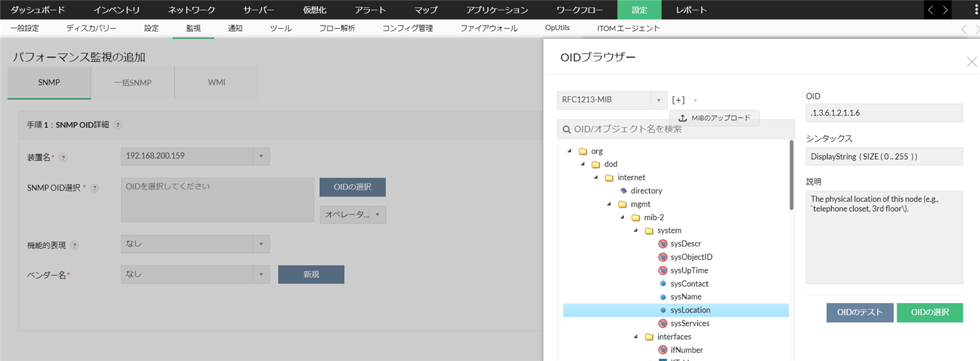Screen dimensions: 980x361
Task: Collapse the system tree node
Action: tap(636, 230)
